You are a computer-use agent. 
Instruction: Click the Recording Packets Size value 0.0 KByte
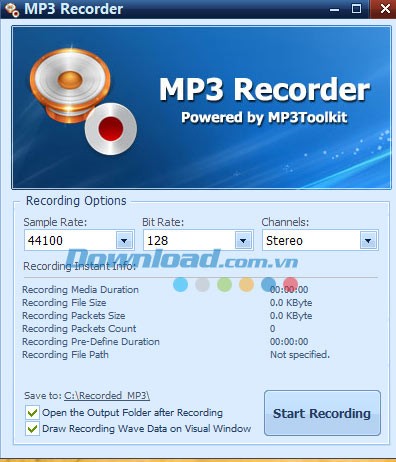[291, 315]
